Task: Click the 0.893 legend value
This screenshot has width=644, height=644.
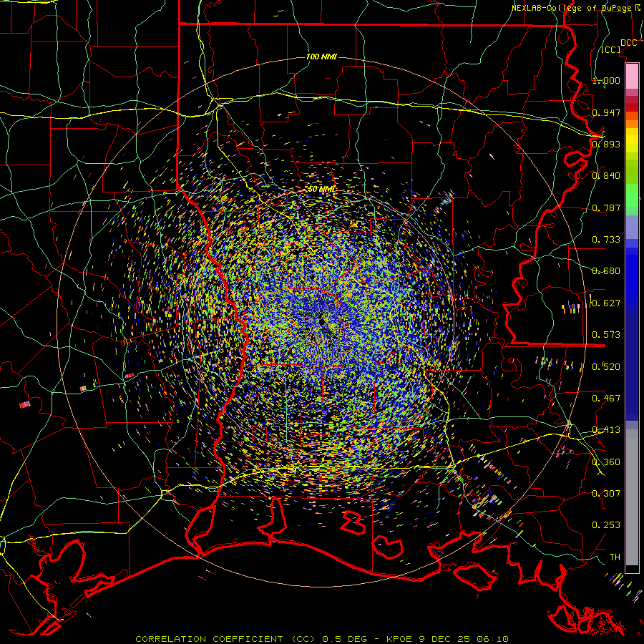Action: click(606, 144)
